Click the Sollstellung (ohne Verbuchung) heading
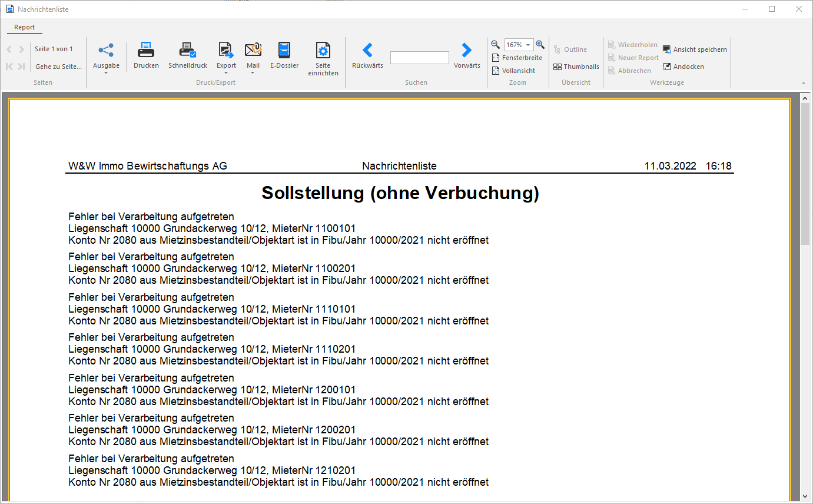The image size is (813, 504). [x=400, y=193]
